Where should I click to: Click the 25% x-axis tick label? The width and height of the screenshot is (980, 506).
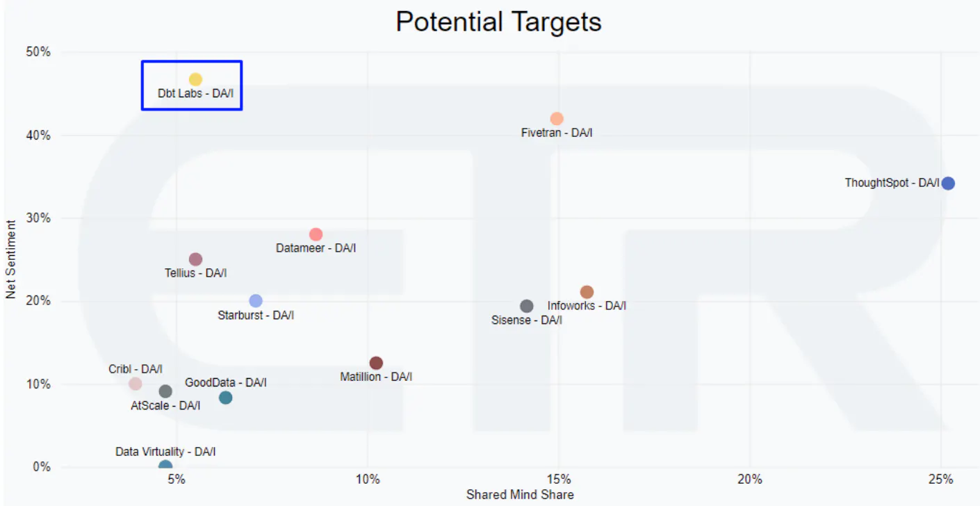pyautogui.click(x=940, y=480)
